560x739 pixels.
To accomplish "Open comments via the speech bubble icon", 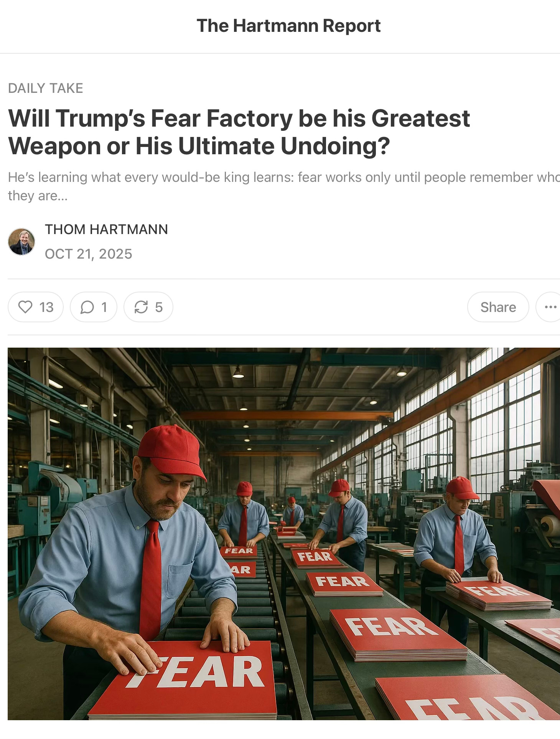I will coord(87,307).
